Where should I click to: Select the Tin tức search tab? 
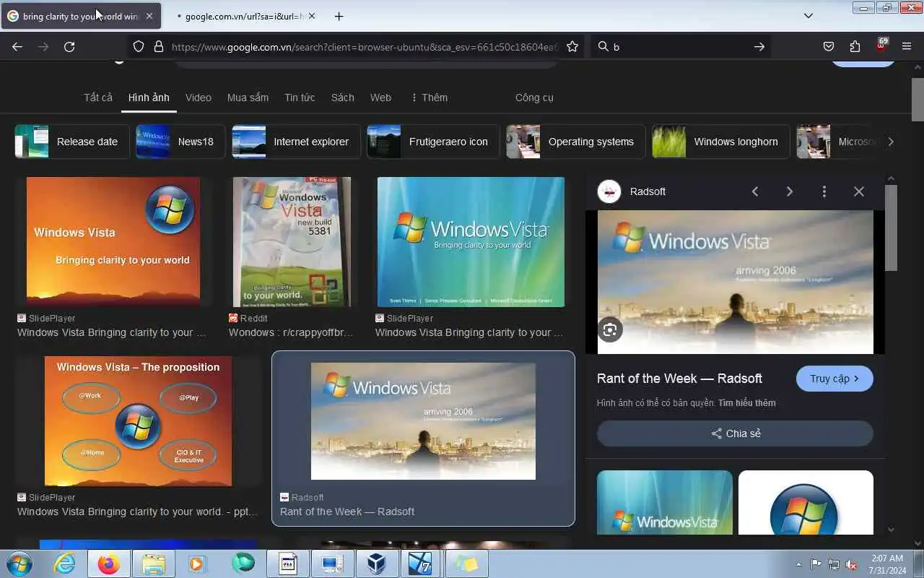[300, 98]
